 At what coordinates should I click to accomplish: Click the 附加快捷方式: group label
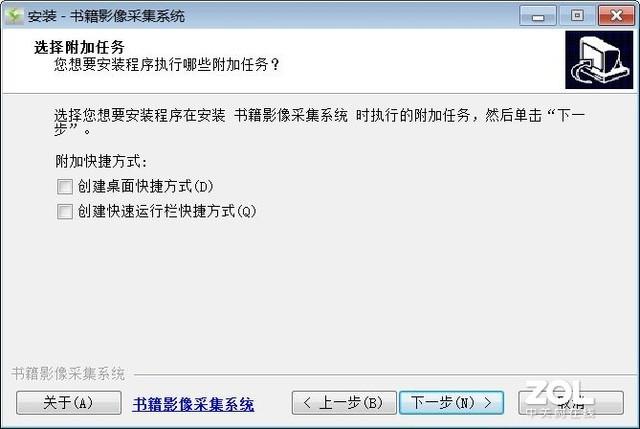[x=101, y=161]
